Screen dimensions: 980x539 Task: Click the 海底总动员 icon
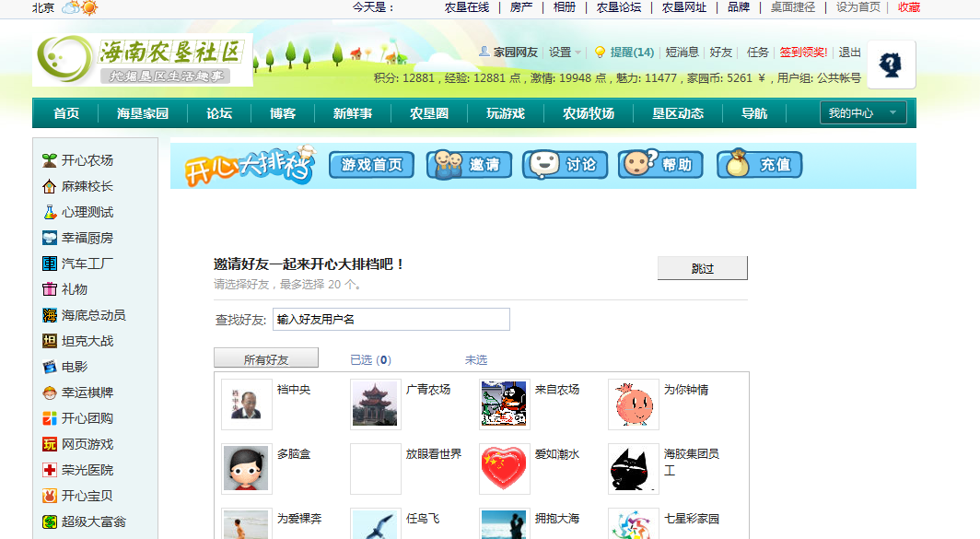pos(50,315)
